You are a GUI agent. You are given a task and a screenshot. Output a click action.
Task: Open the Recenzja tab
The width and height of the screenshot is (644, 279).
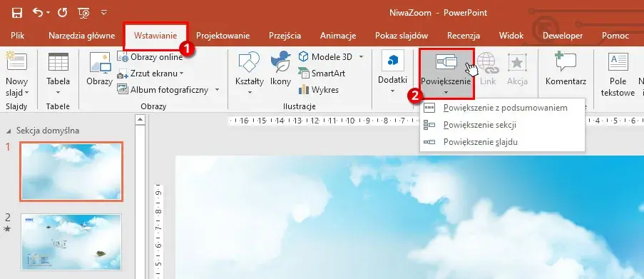click(464, 36)
